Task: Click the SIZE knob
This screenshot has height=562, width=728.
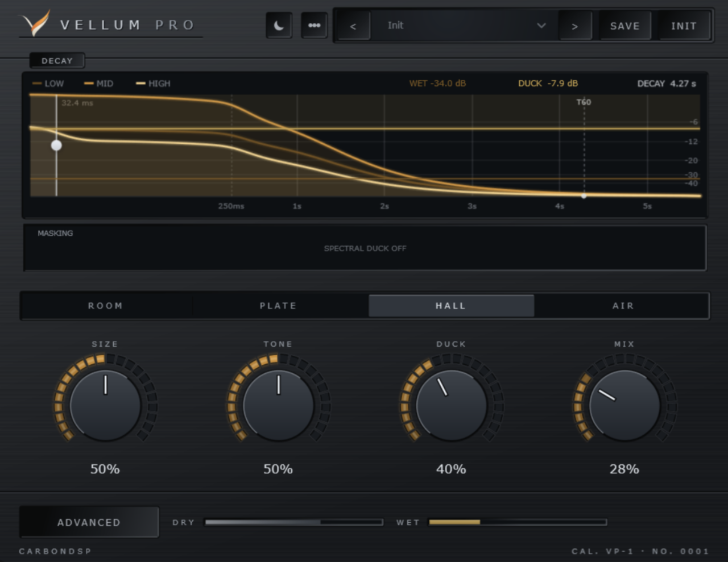Action: click(x=105, y=406)
